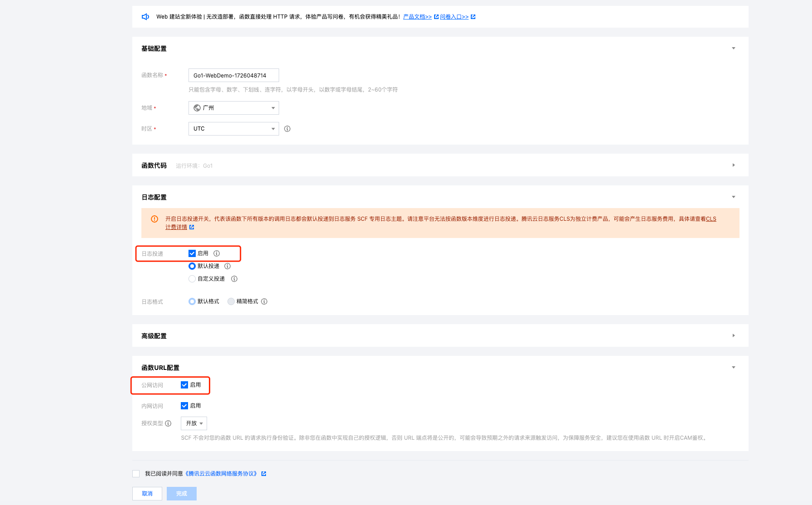812x505 pixels.
Task: Click the 高级配置 section heading
Action: point(154,336)
